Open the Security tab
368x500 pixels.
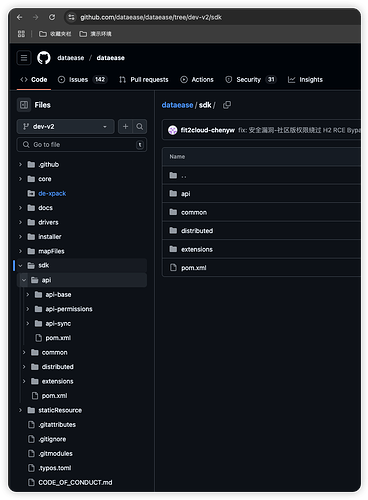tap(251, 80)
